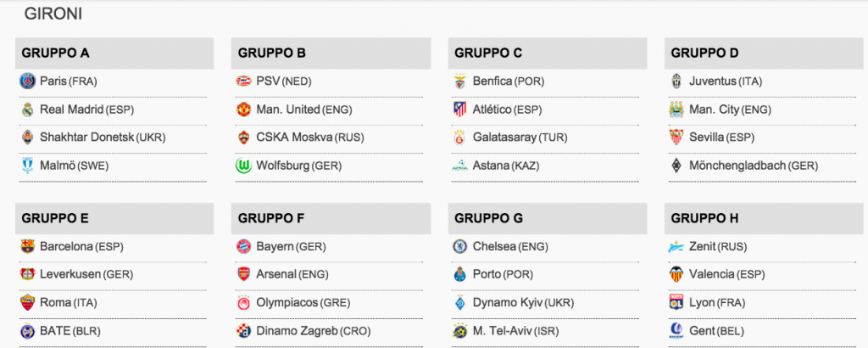Select the Gruppo A header
The width and height of the screenshot is (868, 348).
(x=114, y=53)
